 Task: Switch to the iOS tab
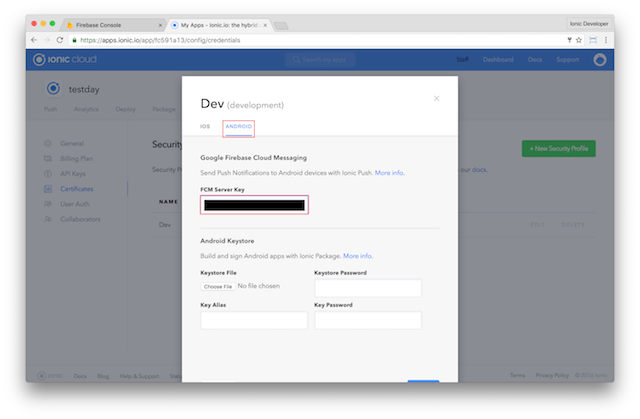[205, 127]
